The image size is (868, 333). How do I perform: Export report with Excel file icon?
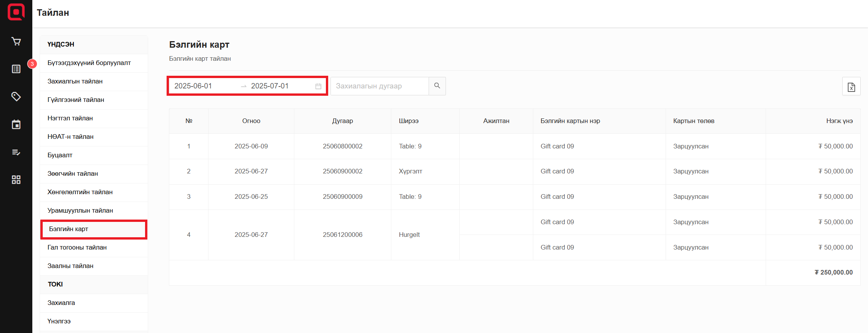coord(851,87)
